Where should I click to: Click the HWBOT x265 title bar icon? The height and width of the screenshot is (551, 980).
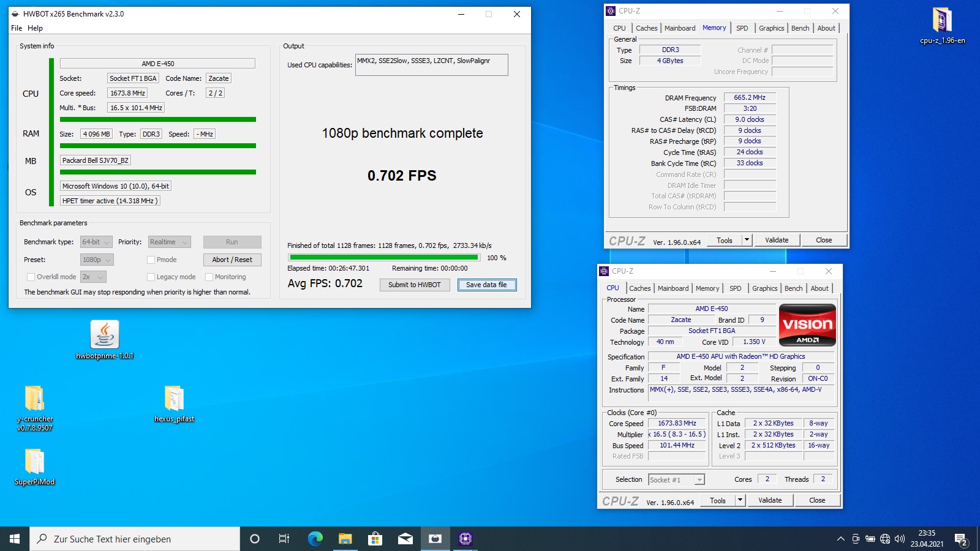pos(15,14)
